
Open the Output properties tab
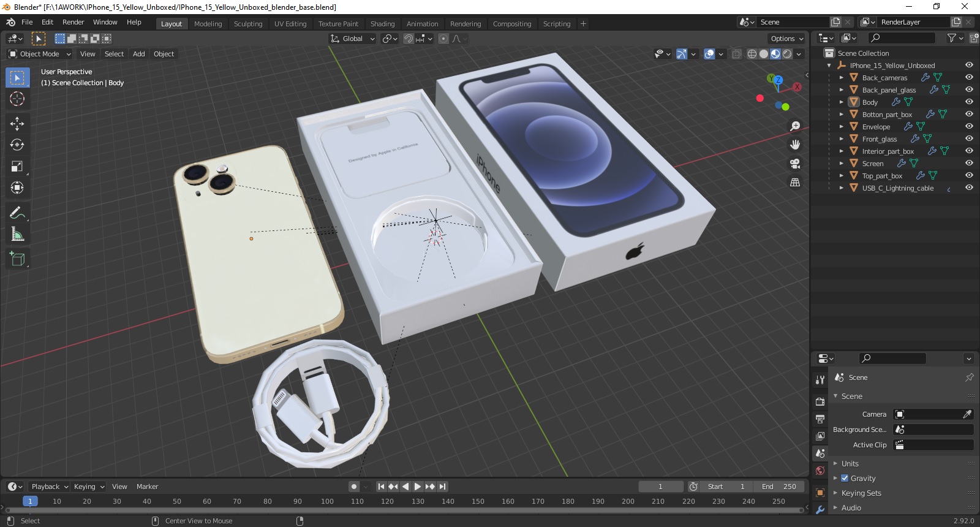pos(820,419)
